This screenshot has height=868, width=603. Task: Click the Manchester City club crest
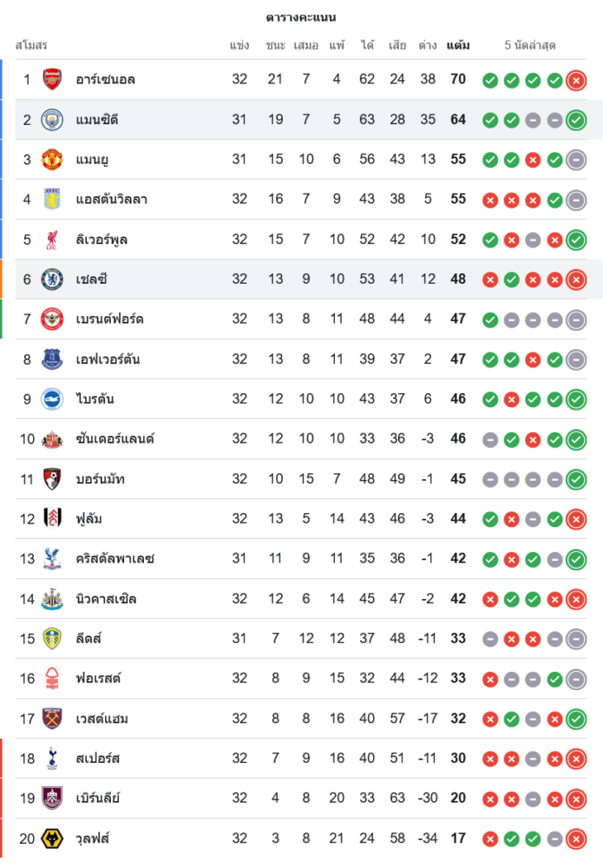tap(53, 120)
